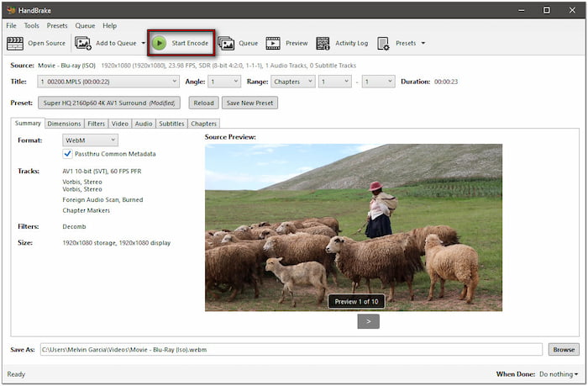Click the Queue stacked images icon

pos(226,43)
